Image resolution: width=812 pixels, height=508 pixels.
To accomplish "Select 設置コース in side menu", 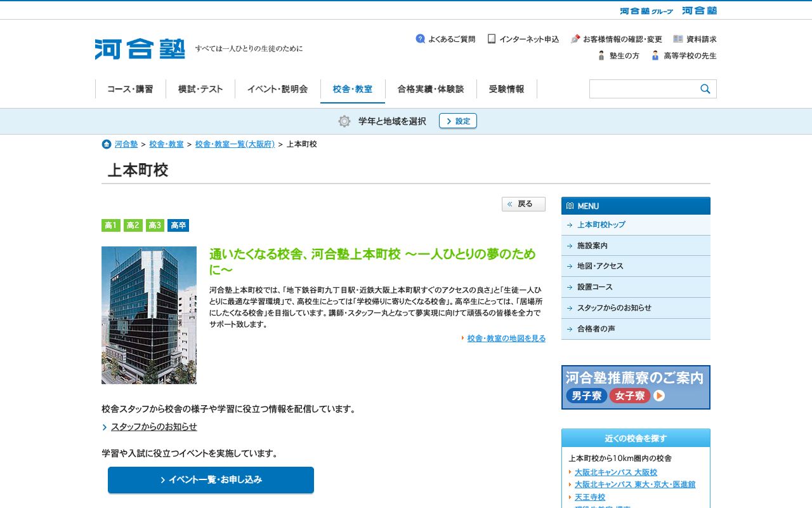I will tap(636, 287).
